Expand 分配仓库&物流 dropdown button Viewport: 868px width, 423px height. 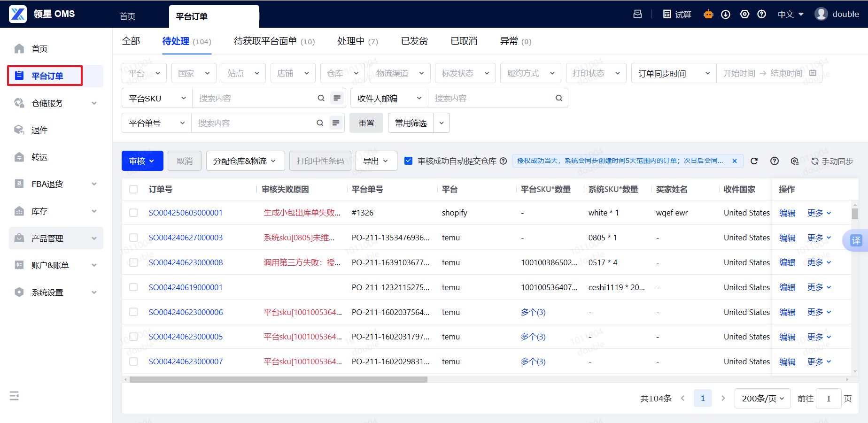tap(245, 161)
